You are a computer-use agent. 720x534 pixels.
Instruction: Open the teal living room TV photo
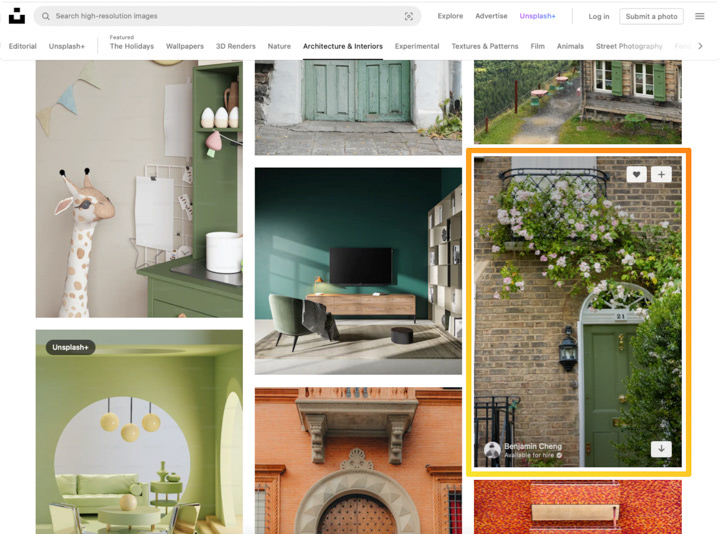(x=358, y=271)
